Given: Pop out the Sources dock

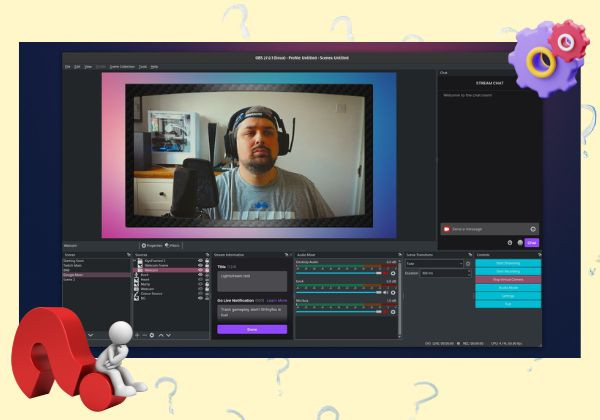Looking at the screenshot, I should pos(207,254).
